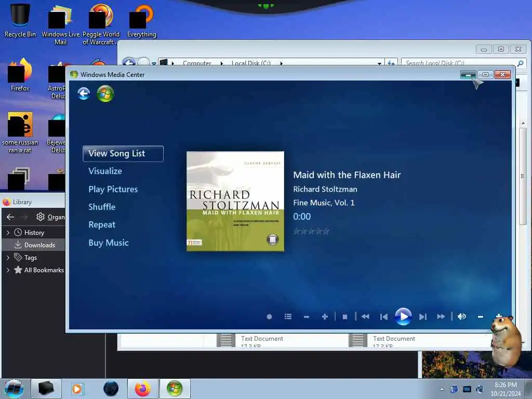
Task: Open the address bar history dropdown in Explorer
Action: point(379,63)
